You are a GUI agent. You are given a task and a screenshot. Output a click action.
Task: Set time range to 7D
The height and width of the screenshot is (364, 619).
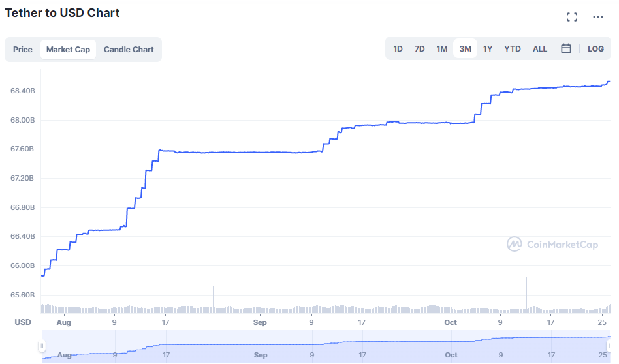tap(420, 49)
